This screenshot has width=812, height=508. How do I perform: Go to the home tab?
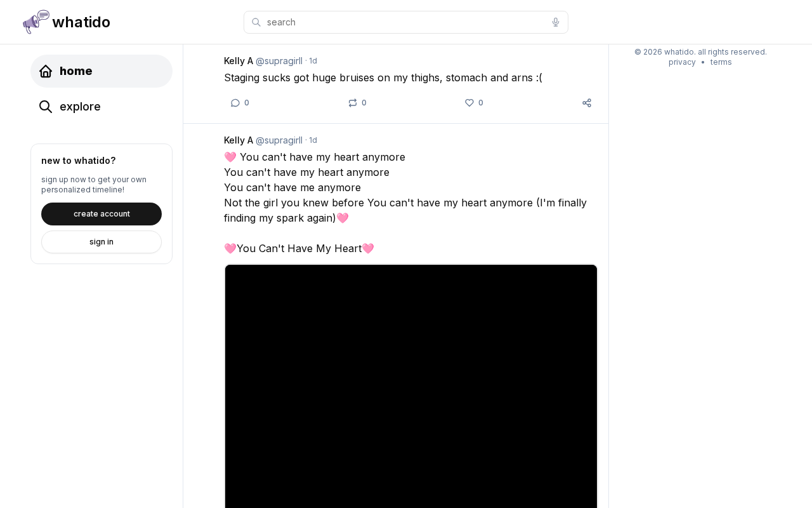(x=101, y=71)
